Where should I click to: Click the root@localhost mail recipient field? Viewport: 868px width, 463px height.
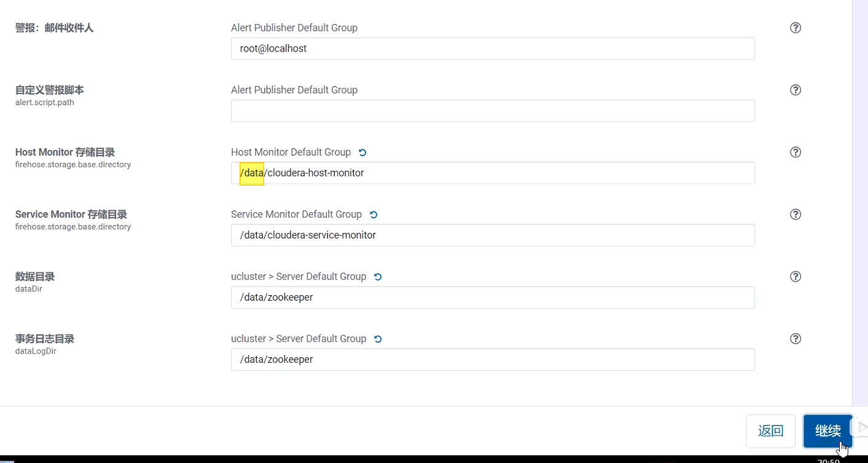tap(493, 49)
